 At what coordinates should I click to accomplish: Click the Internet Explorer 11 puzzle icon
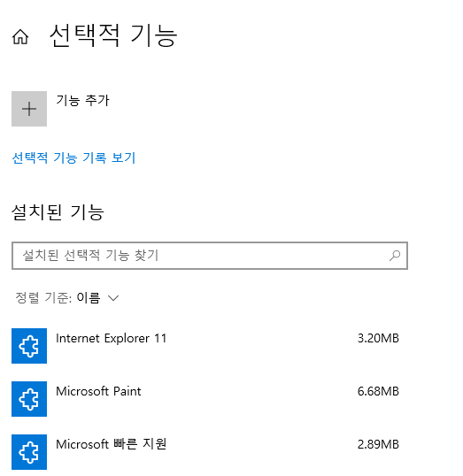coord(29,346)
